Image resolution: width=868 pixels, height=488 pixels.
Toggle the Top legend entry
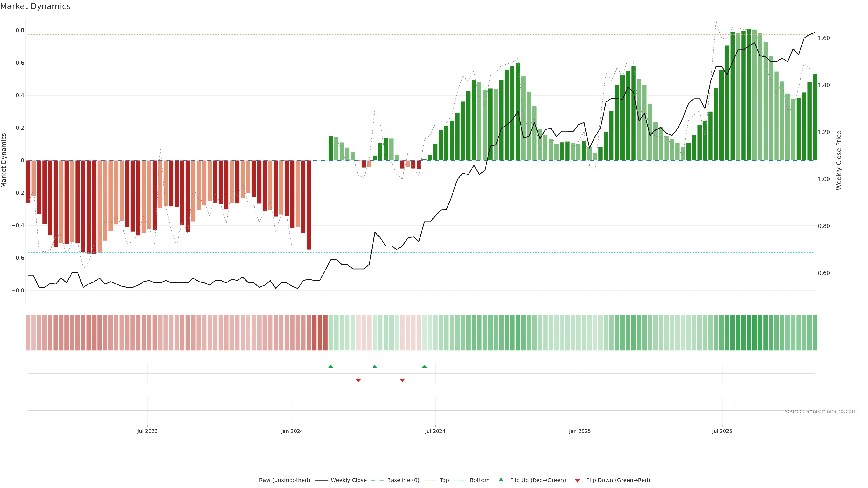pos(444,480)
